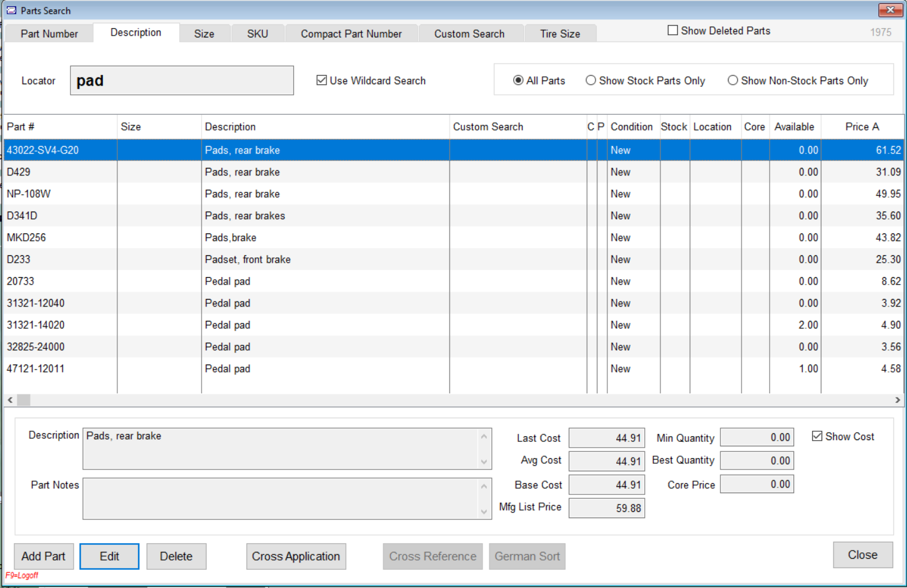Click the Edit button
907x588 pixels.
109,556
